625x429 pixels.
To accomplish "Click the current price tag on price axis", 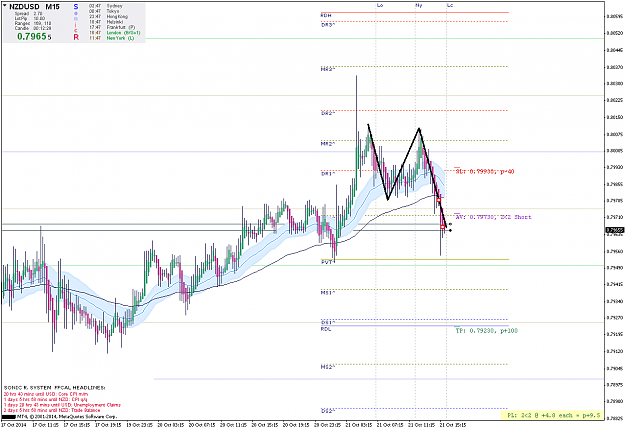I will click(615, 230).
